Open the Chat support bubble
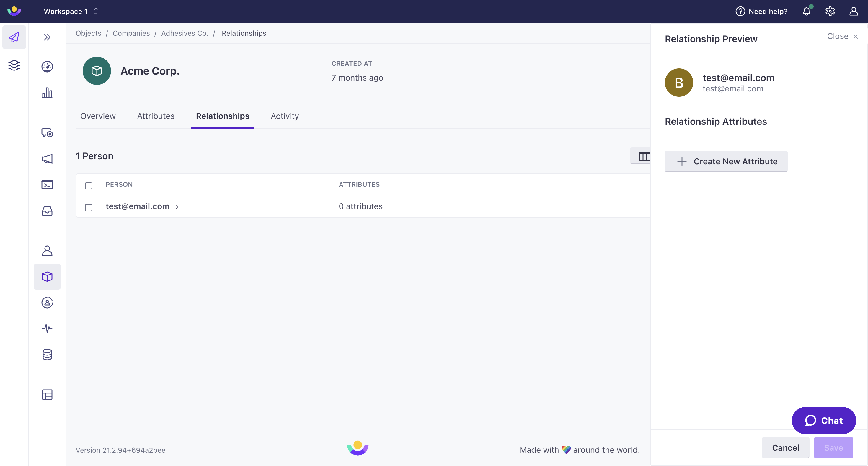This screenshot has width=868, height=466. coord(823,420)
